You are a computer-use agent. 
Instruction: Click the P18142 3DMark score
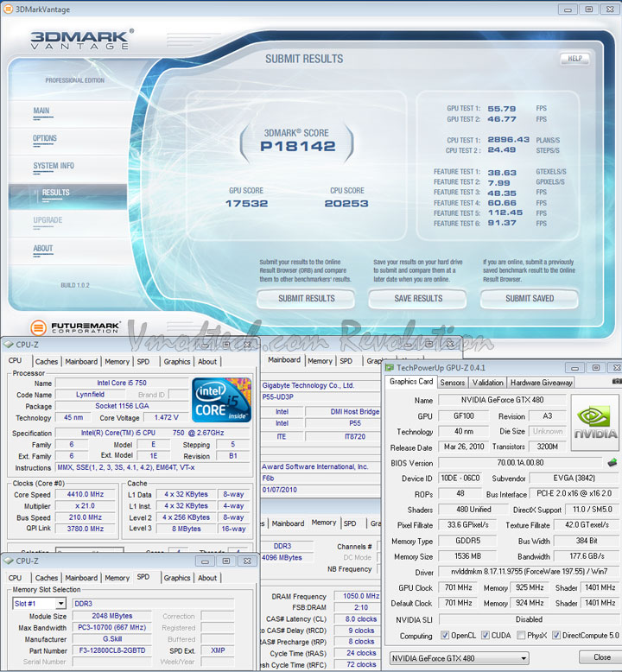click(x=297, y=146)
